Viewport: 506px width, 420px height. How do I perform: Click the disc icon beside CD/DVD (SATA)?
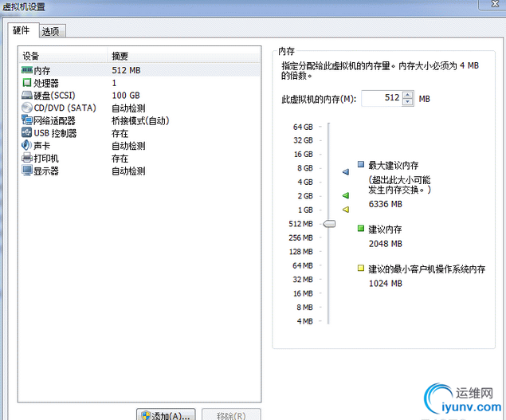(x=27, y=108)
